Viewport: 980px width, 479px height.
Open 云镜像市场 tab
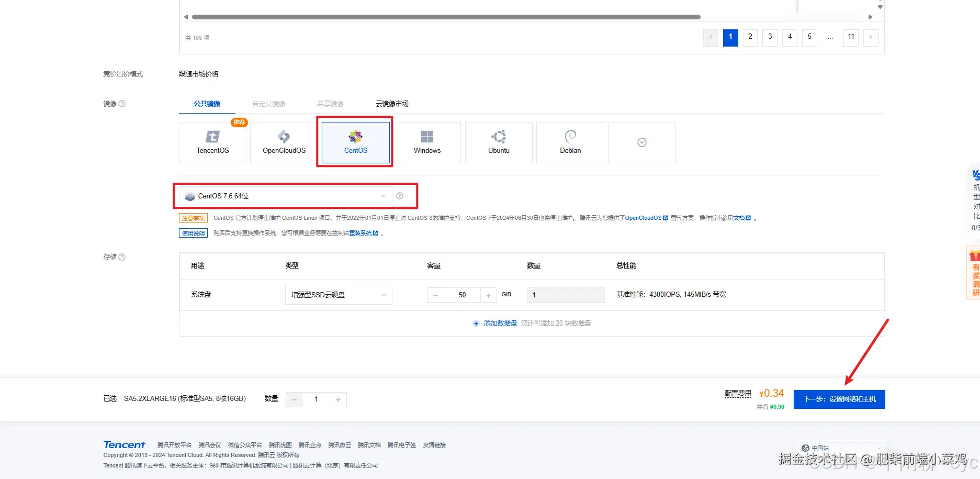point(392,104)
